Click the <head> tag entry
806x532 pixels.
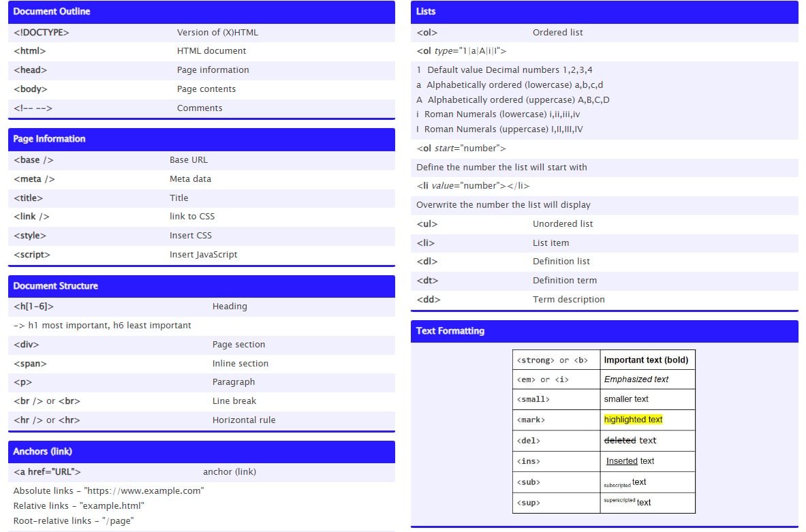point(31,70)
